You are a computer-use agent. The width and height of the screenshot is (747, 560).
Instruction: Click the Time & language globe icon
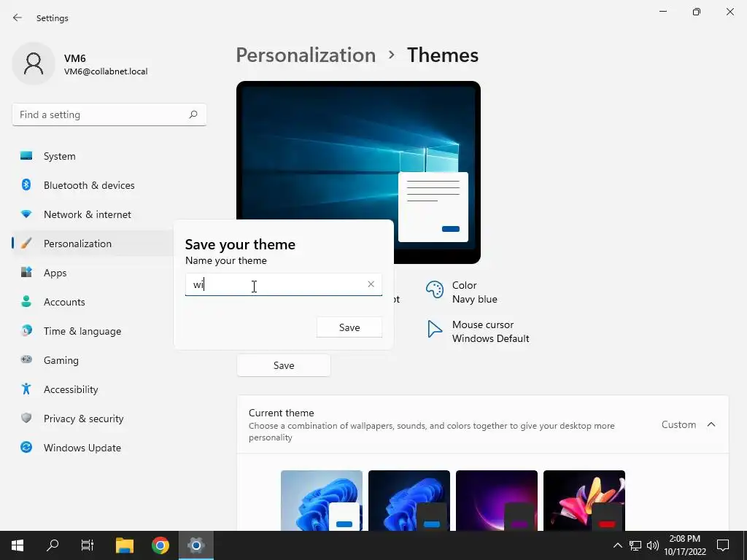coord(26,330)
